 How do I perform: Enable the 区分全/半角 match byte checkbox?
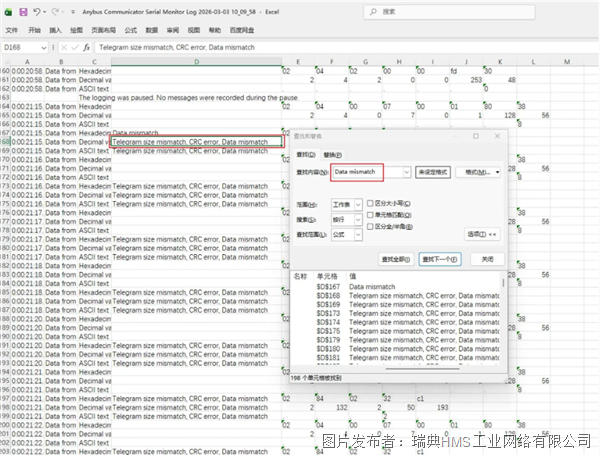[x=370, y=227]
